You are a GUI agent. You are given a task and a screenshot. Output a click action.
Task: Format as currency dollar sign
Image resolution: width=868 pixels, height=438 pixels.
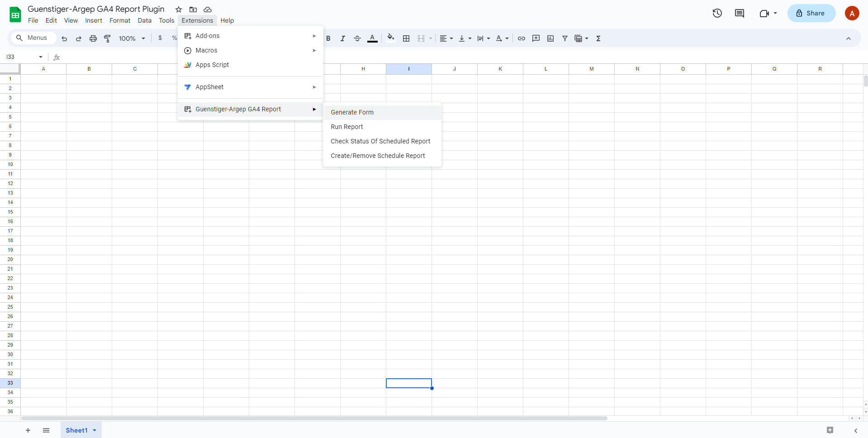(160, 38)
